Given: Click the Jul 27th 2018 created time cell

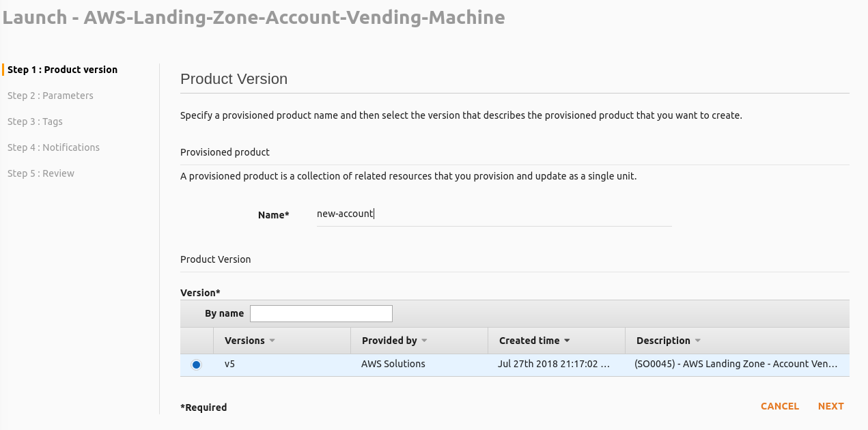Looking at the screenshot, I should click(553, 364).
